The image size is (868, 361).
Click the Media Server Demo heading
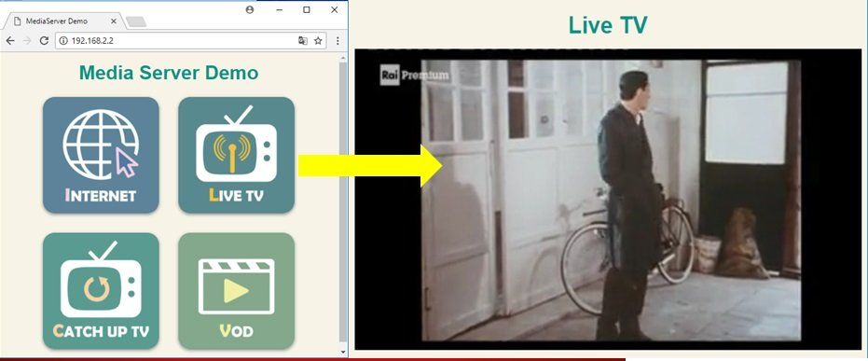pyautogui.click(x=169, y=73)
